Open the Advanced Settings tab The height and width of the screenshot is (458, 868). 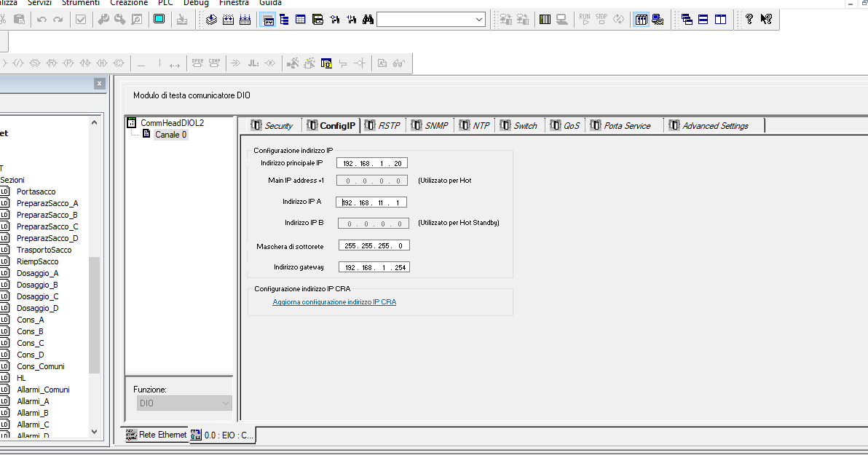[714, 126]
